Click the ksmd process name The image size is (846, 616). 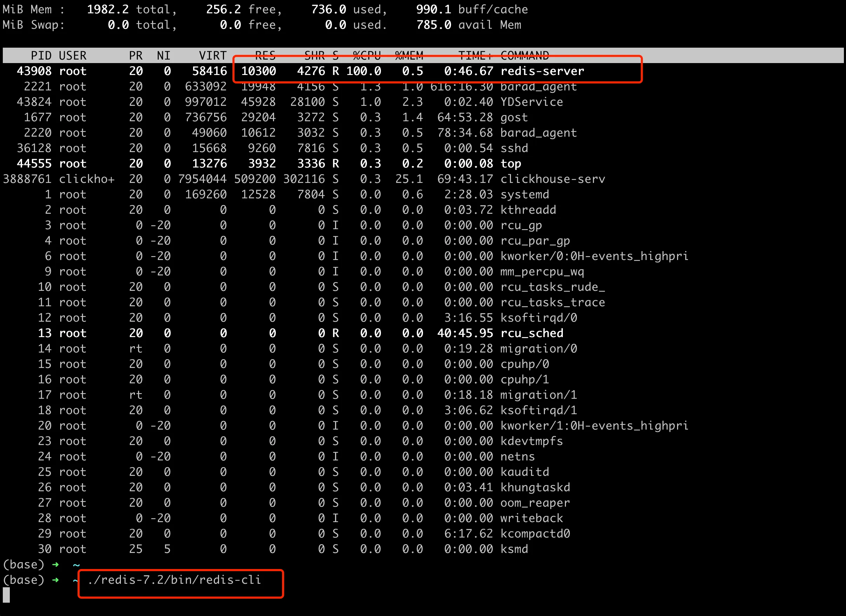pos(514,549)
